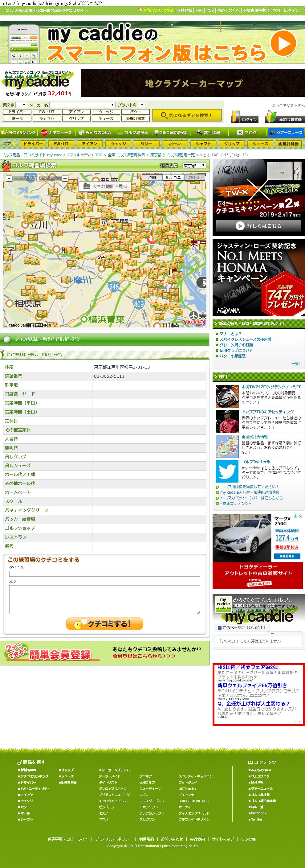This screenshot has width=305, height=868.
Task: Click the タイトル input field
Action: [105, 574]
